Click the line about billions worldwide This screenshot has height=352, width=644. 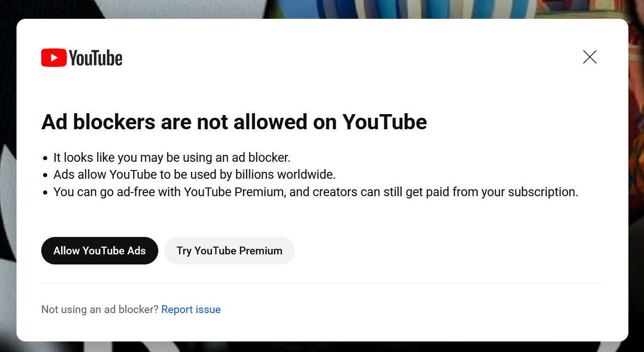click(x=194, y=175)
